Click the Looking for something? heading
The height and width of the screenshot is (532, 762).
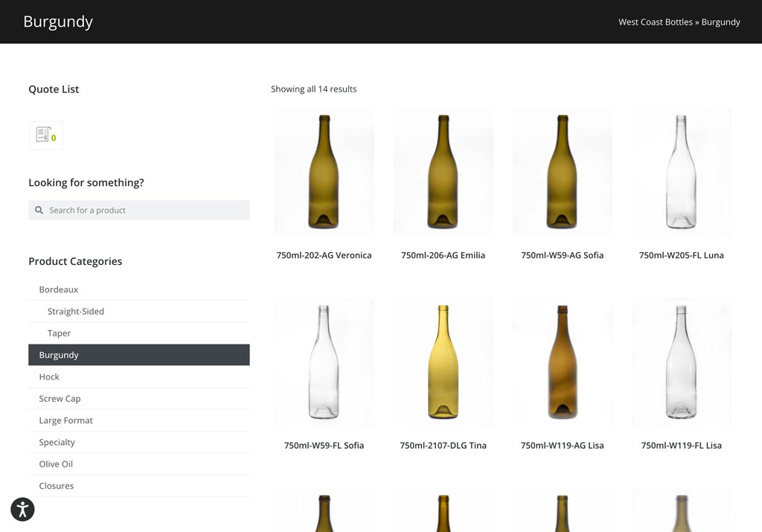click(86, 183)
